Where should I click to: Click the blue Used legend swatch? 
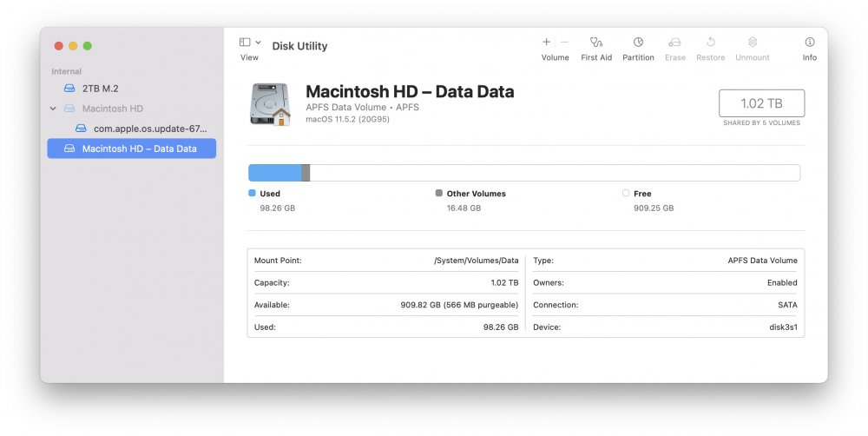(252, 193)
